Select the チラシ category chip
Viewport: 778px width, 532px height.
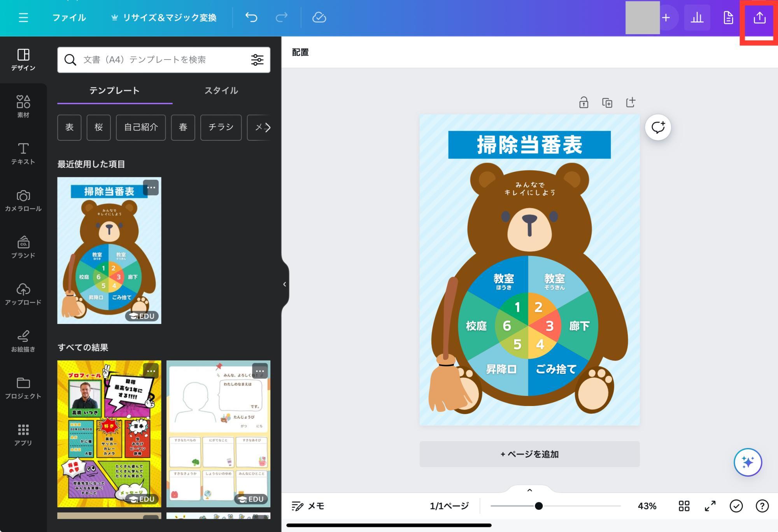tap(221, 127)
